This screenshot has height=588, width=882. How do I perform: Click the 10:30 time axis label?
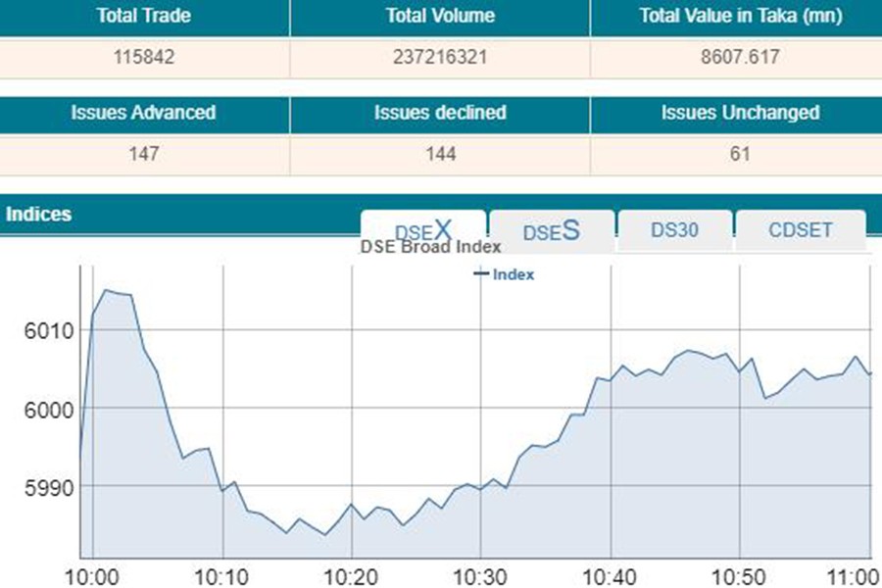(x=480, y=575)
